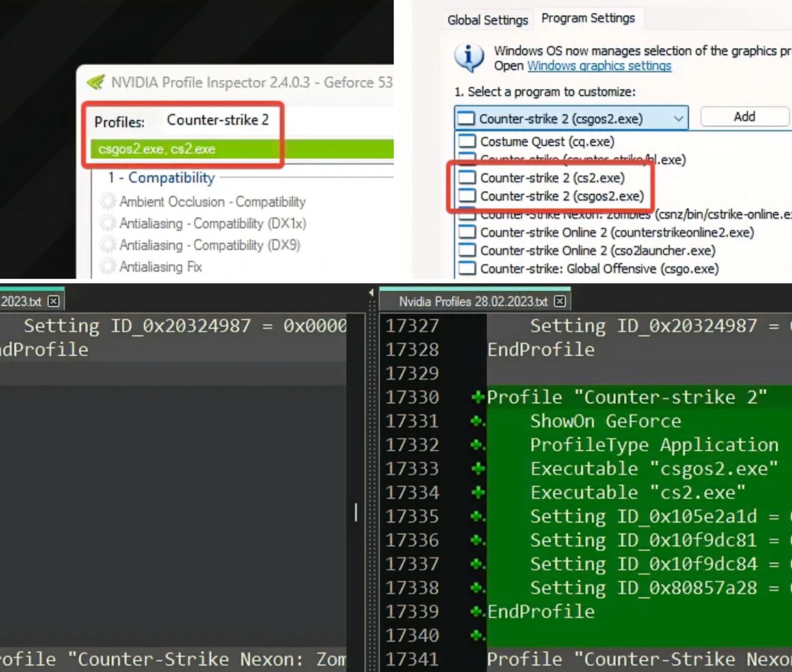Select the left 2023.txt editor tab
This screenshot has width=792, height=672.
21,302
